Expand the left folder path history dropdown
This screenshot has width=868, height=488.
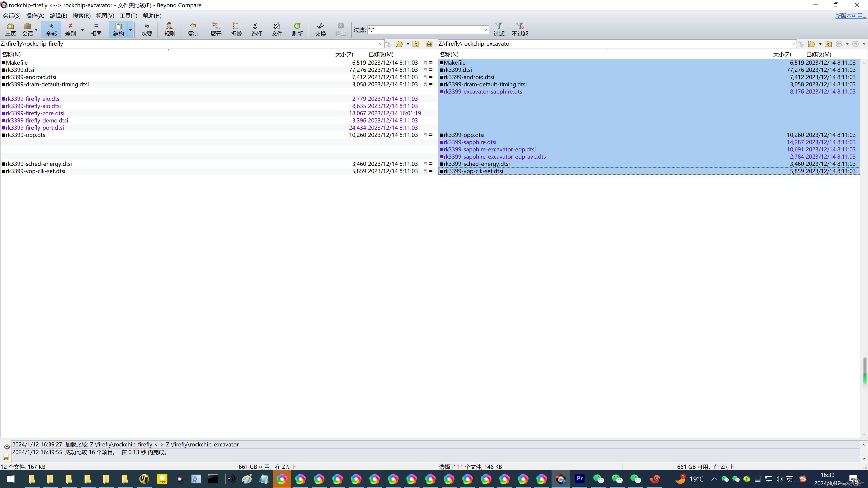tap(380, 44)
